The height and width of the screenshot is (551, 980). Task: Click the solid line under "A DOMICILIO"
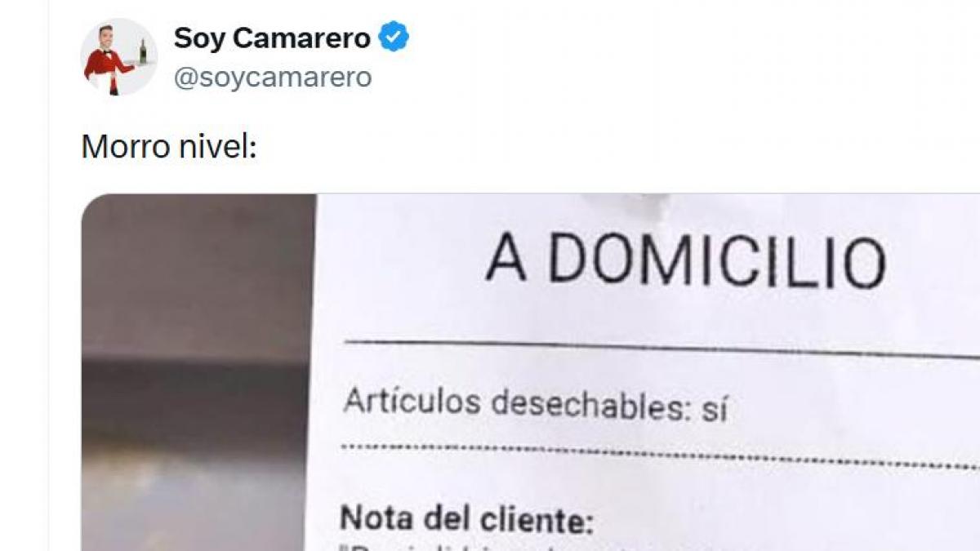click(661, 348)
